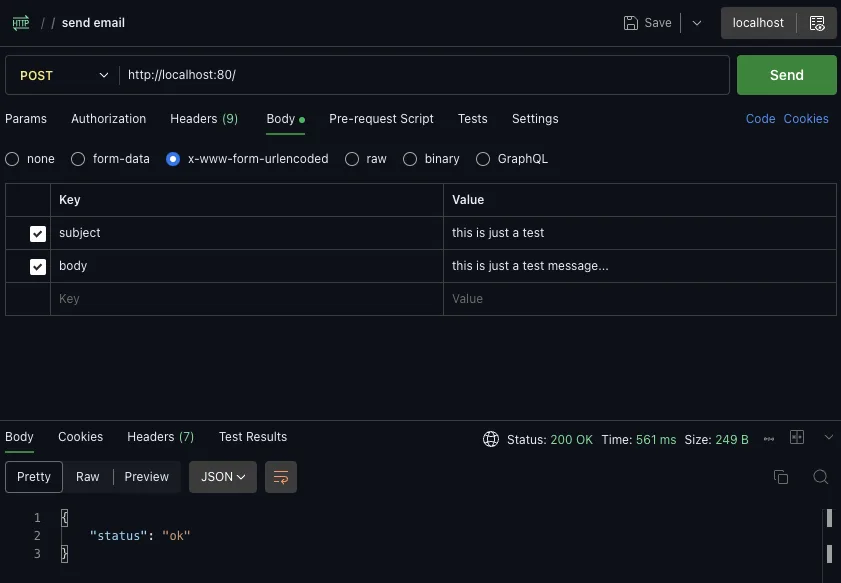The height and width of the screenshot is (583, 841).
Task: Switch to the Params tab
Action: [x=26, y=119]
